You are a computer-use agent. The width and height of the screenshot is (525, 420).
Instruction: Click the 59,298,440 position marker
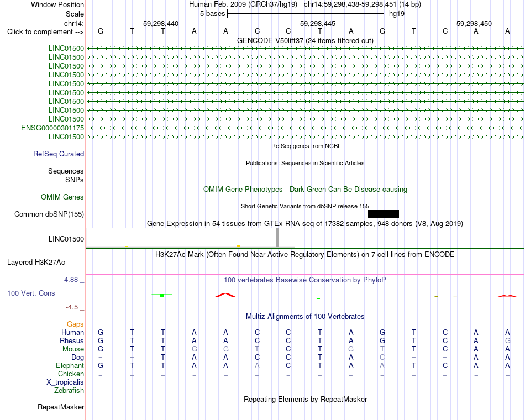(x=161, y=23)
